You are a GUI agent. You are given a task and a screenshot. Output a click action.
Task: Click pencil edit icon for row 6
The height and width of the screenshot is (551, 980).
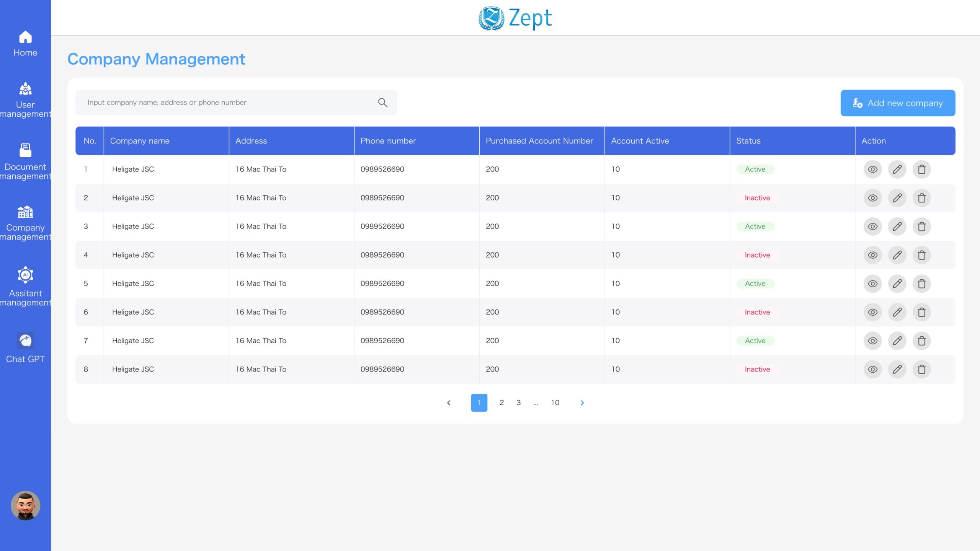[x=897, y=312]
